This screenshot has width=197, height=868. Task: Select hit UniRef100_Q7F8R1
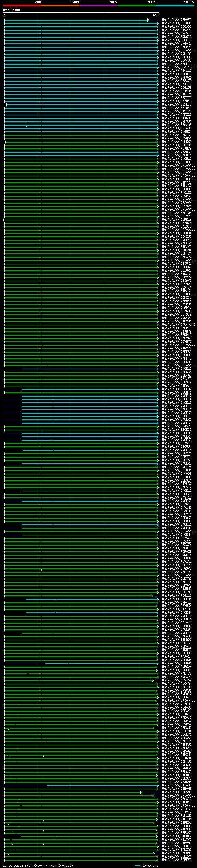click(x=177, y=78)
